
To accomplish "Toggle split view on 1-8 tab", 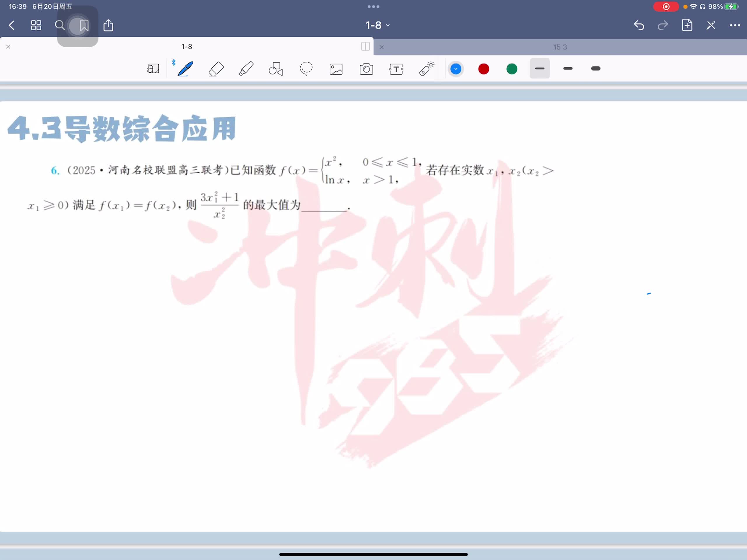I will (365, 46).
